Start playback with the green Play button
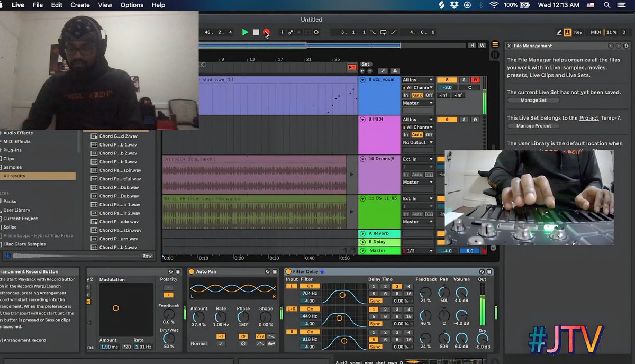Viewport: 635px width, 364px height. tap(245, 32)
